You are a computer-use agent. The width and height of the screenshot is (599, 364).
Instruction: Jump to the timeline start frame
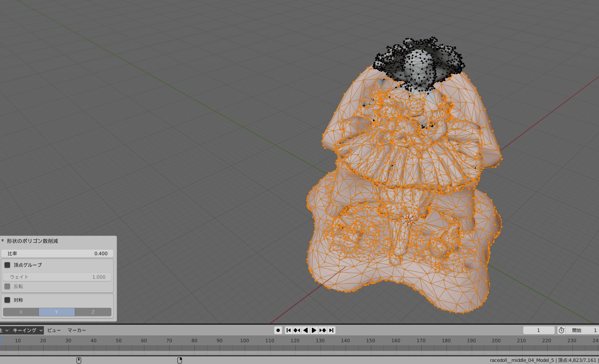pos(288,330)
